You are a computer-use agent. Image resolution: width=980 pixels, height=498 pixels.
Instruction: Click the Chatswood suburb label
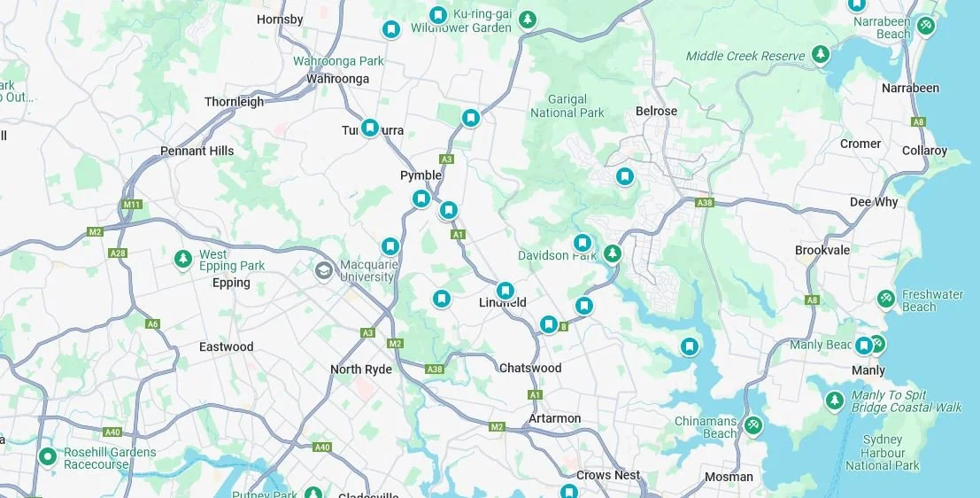pyautogui.click(x=530, y=368)
